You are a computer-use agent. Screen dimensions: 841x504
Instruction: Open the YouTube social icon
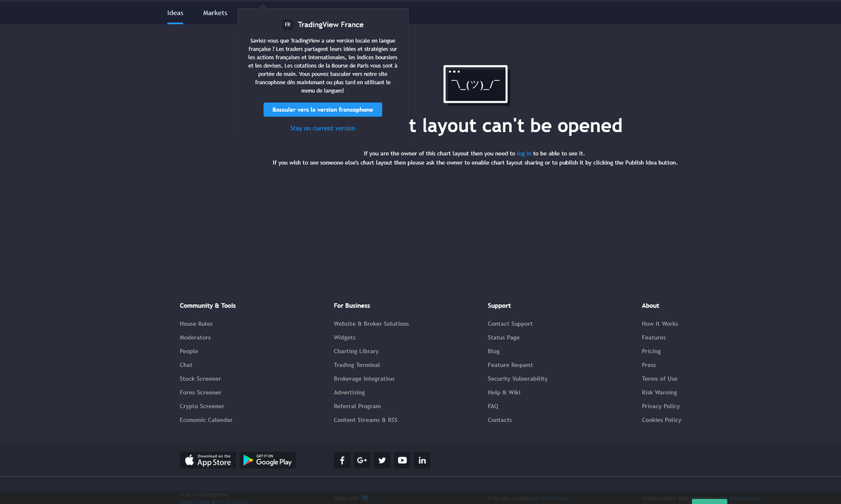pos(402,460)
